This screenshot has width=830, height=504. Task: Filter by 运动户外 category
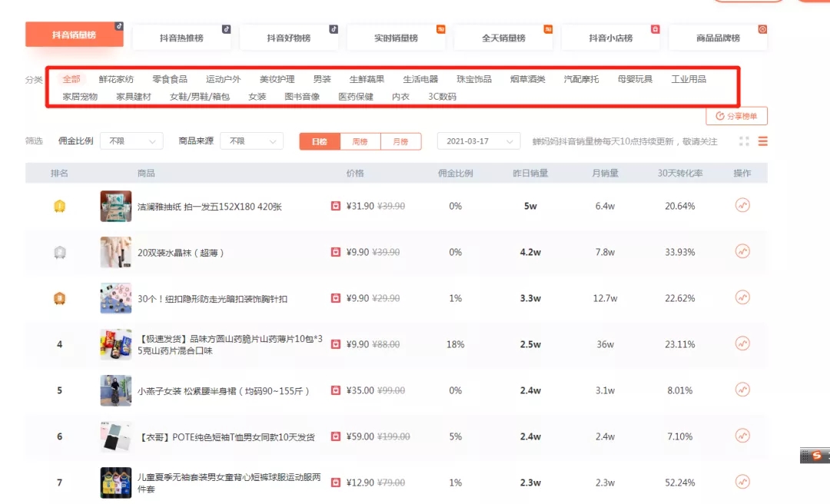click(x=224, y=79)
